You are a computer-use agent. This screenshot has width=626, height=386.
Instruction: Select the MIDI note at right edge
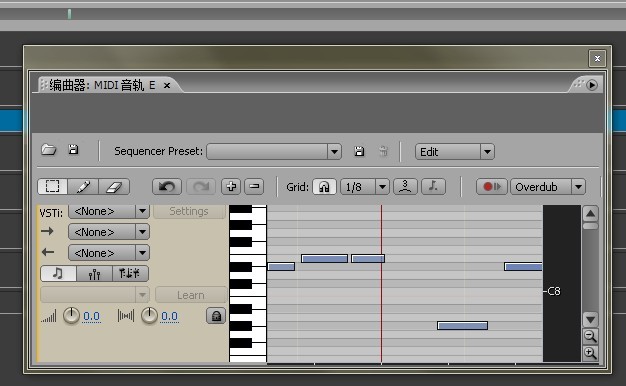523,266
